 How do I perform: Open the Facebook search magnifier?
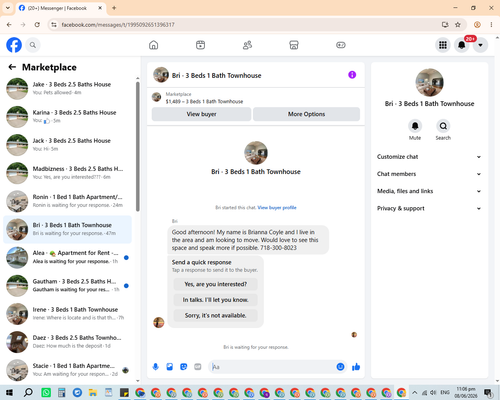(33, 45)
